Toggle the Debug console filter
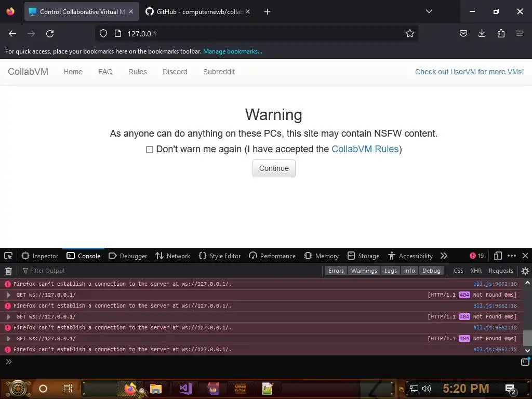 pos(431,271)
